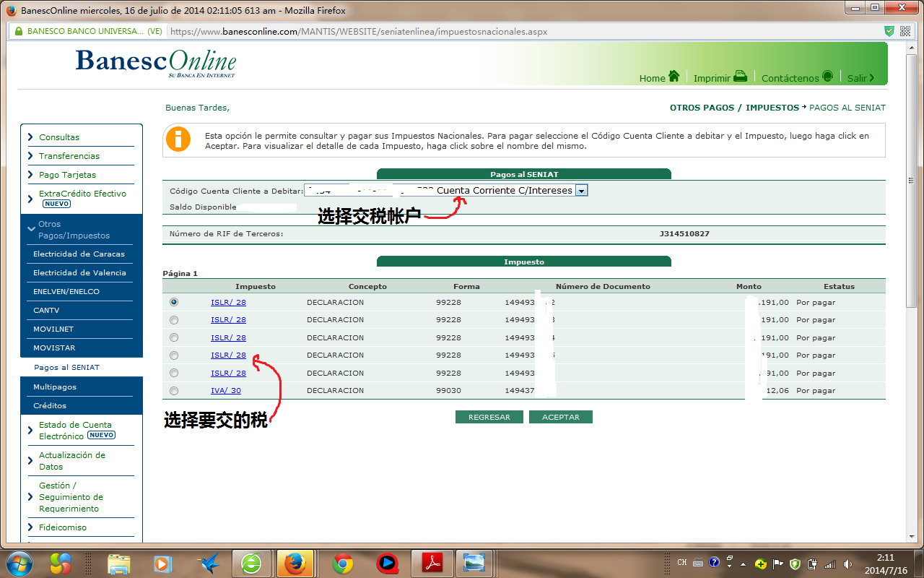Open Google Chrome from the taskbar
924x578 pixels.
342,563
